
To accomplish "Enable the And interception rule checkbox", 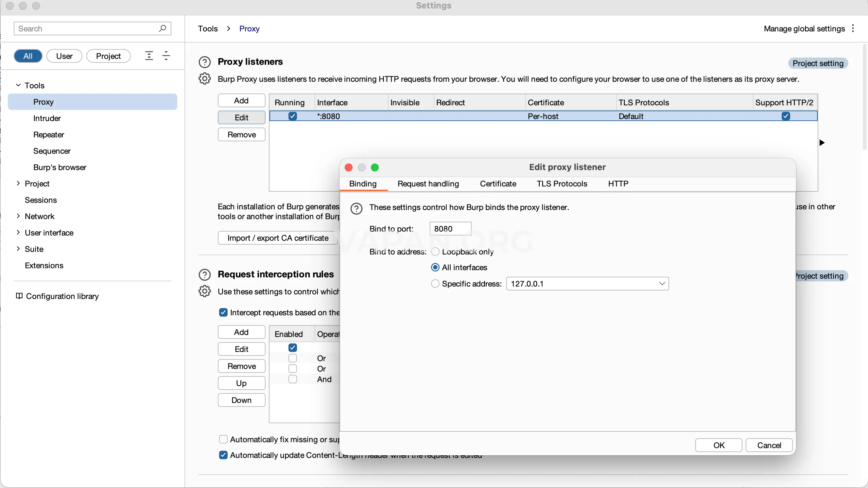I will [x=292, y=379].
